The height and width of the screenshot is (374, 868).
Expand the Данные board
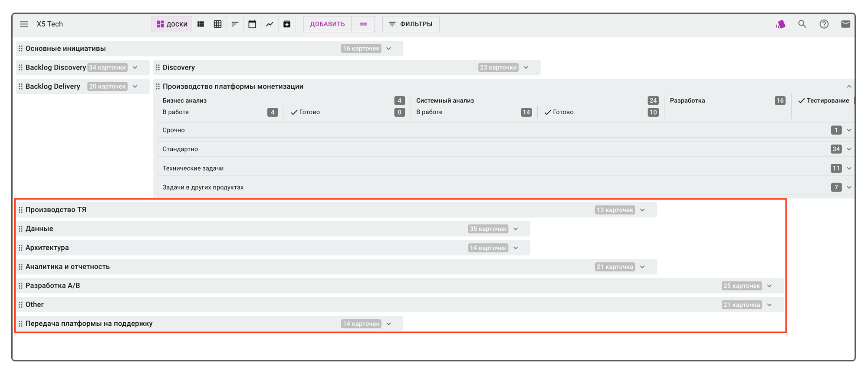[x=516, y=229]
